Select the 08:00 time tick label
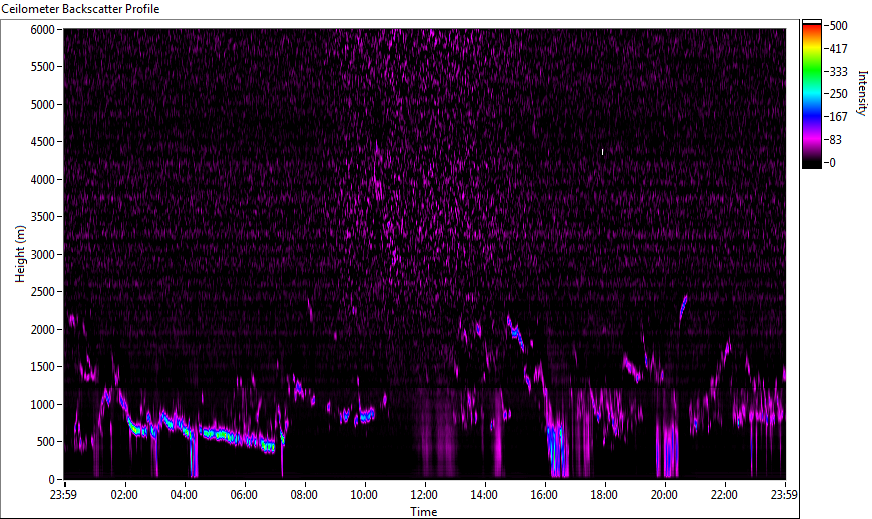Screen dimensions: 872x519 coord(304,495)
